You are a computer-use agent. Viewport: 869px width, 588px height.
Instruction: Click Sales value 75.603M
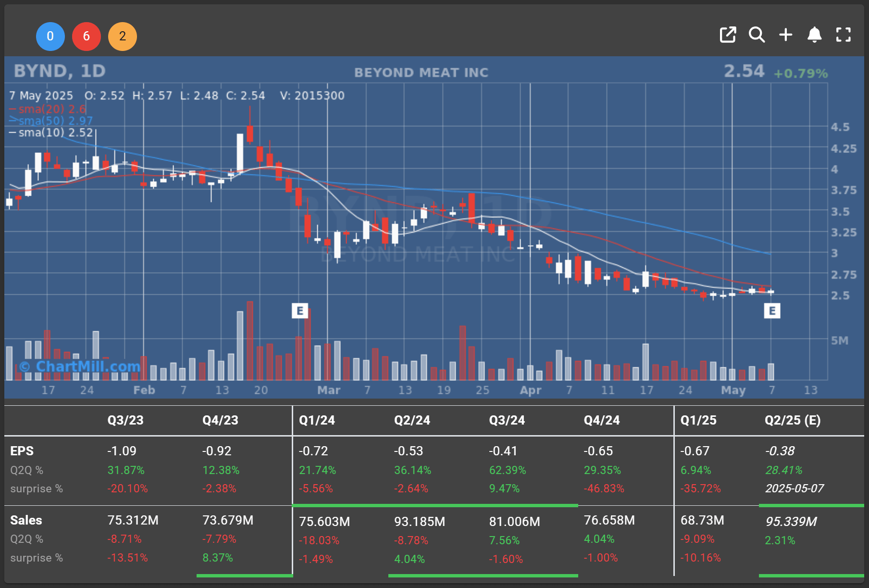pyautogui.click(x=324, y=522)
